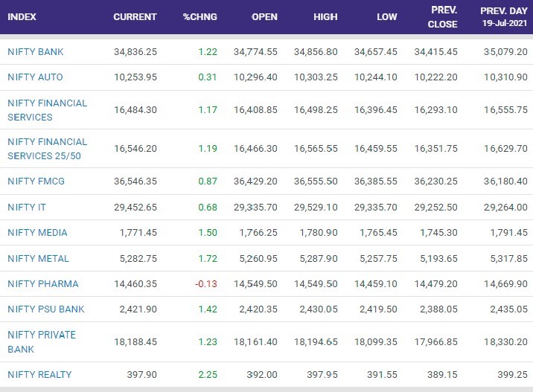Select NIFTY IT change value 0.68
This screenshot has width=533, height=392.
point(208,208)
